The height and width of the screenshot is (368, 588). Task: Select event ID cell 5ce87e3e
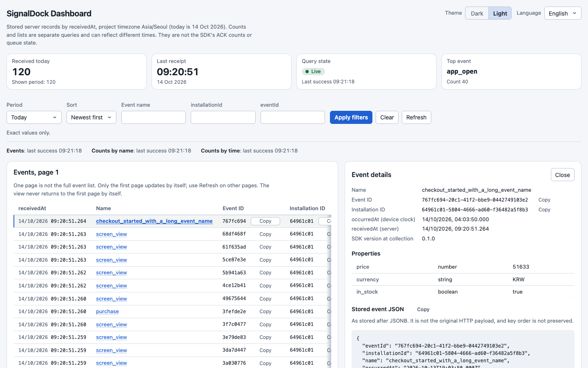[234, 260]
